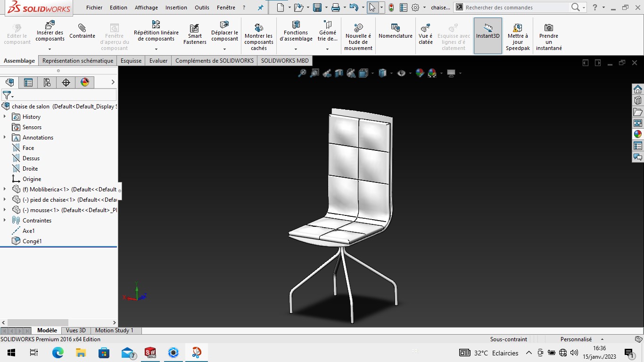Open Fonctions d'assemblage tool

coord(296,32)
